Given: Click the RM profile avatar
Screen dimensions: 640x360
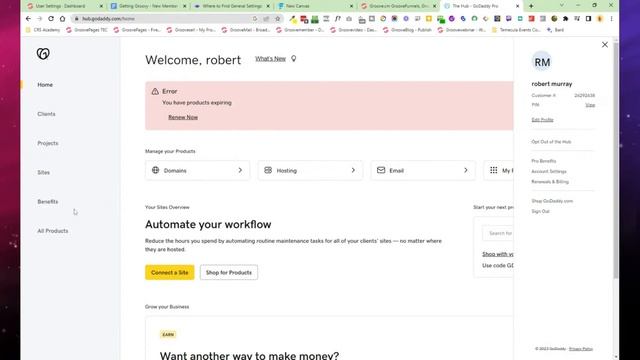Looking at the screenshot, I should click(x=542, y=62).
